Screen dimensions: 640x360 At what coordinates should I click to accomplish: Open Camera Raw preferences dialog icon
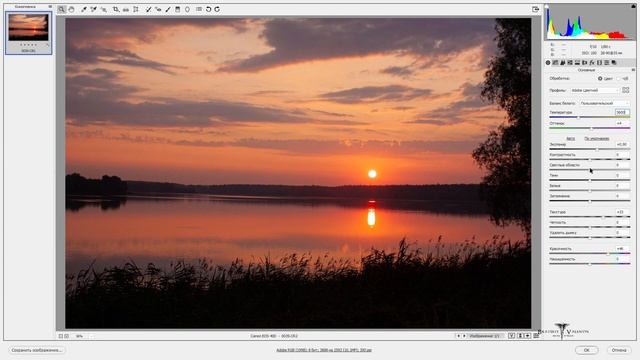coord(199,9)
